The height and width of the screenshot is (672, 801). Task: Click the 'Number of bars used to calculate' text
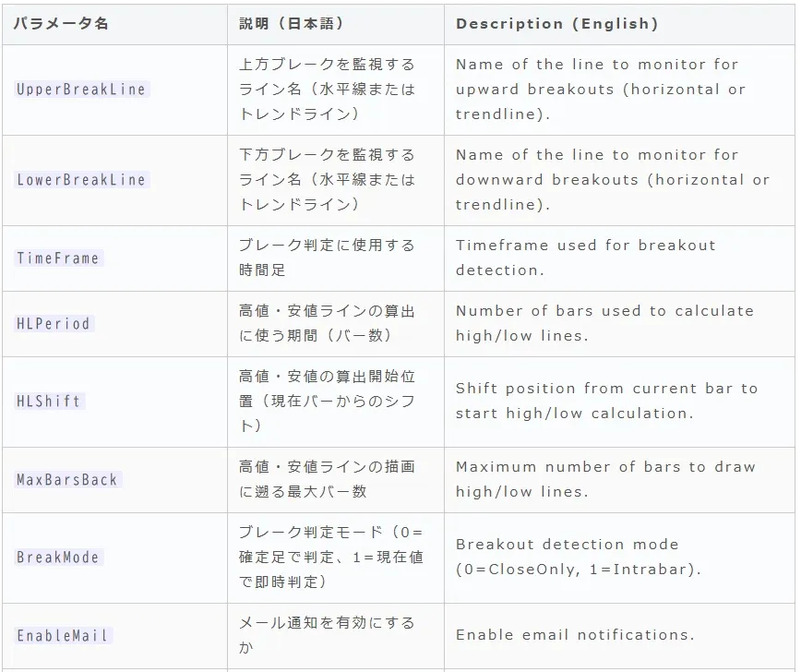click(x=604, y=311)
